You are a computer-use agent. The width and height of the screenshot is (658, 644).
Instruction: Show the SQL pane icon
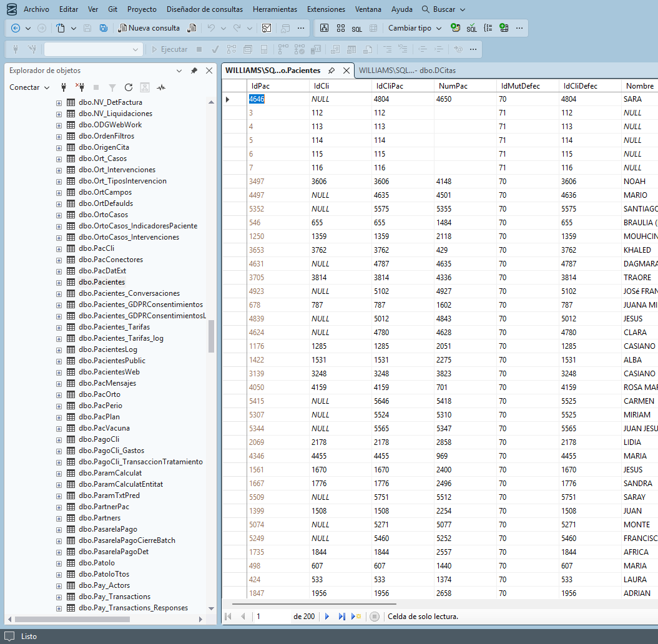pyautogui.click(x=356, y=29)
